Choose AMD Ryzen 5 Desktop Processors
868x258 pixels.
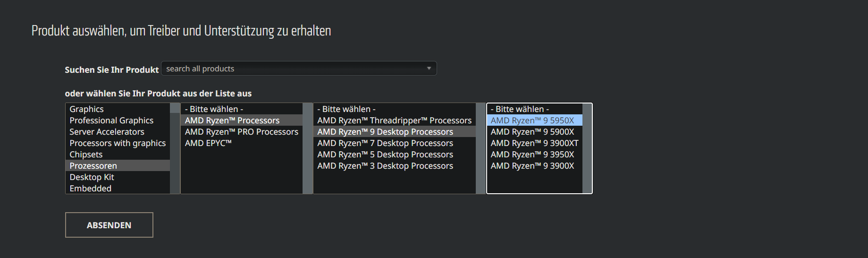pos(385,155)
